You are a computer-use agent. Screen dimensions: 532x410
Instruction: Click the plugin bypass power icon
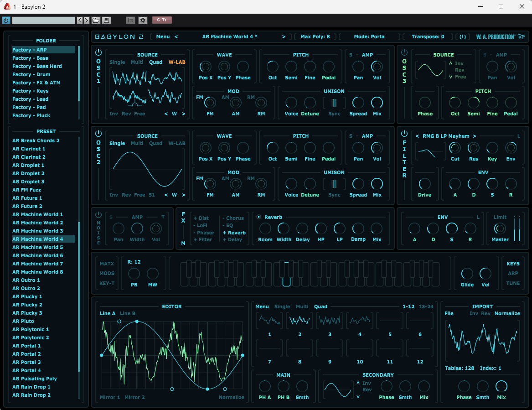(6, 20)
